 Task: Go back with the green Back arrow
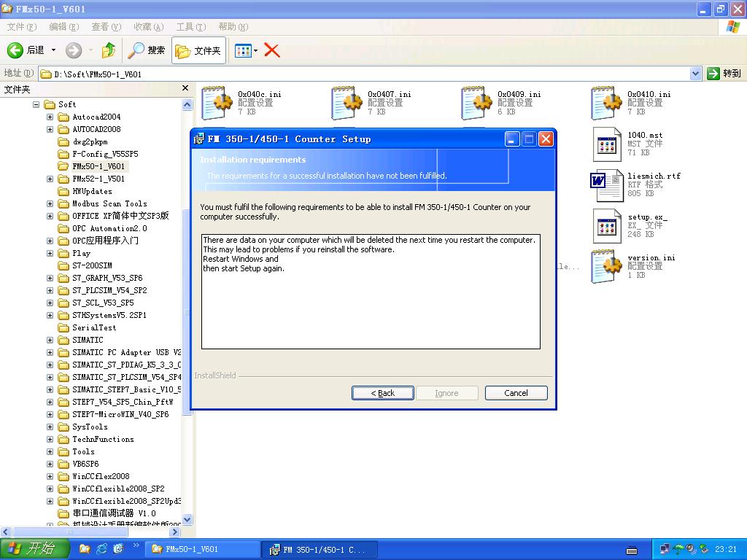(x=15, y=50)
